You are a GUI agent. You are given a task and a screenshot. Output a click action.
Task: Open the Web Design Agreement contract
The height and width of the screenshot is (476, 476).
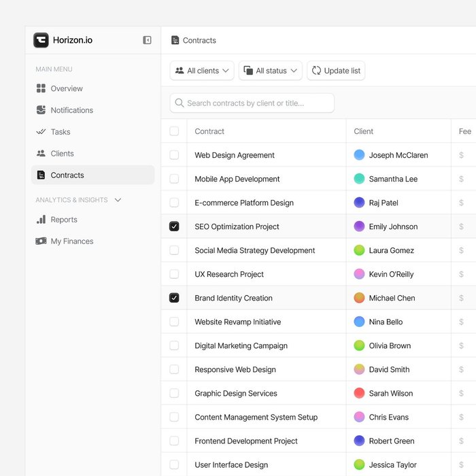click(235, 155)
